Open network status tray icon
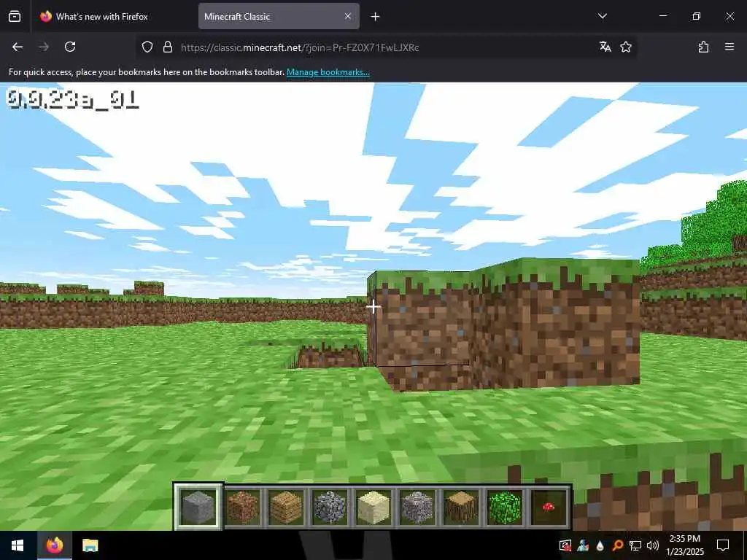Image resolution: width=747 pixels, height=560 pixels. click(x=635, y=545)
